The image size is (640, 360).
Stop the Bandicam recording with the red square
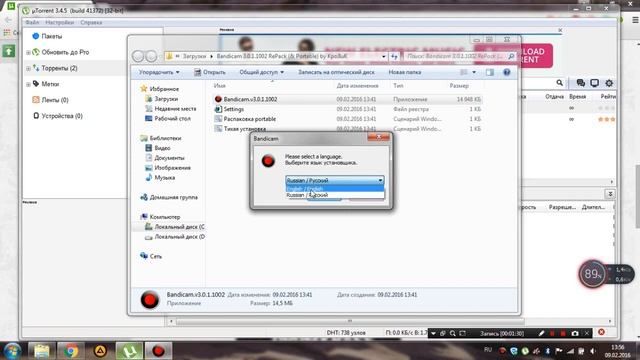pos(563,333)
